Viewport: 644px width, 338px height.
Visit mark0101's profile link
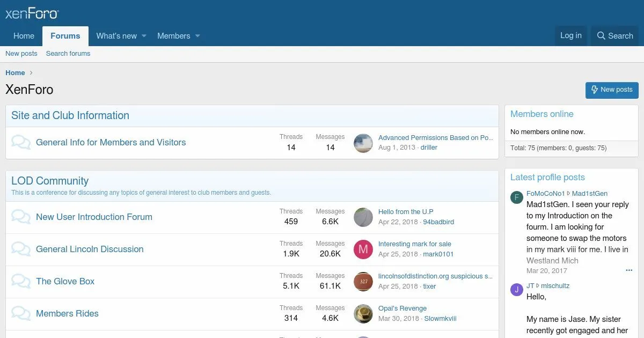click(438, 254)
